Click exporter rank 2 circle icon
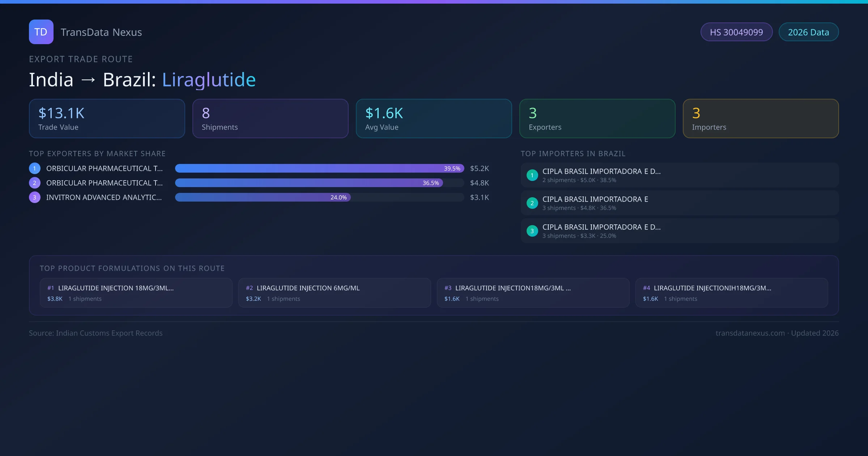The height and width of the screenshot is (456, 868). (35, 183)
